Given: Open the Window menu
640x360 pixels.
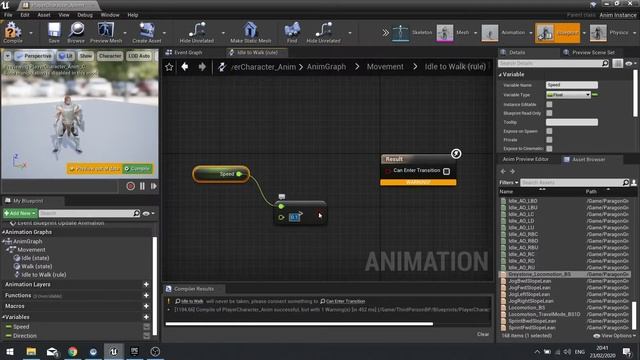Looking at the screenshot, I should [x=110, y=15].
